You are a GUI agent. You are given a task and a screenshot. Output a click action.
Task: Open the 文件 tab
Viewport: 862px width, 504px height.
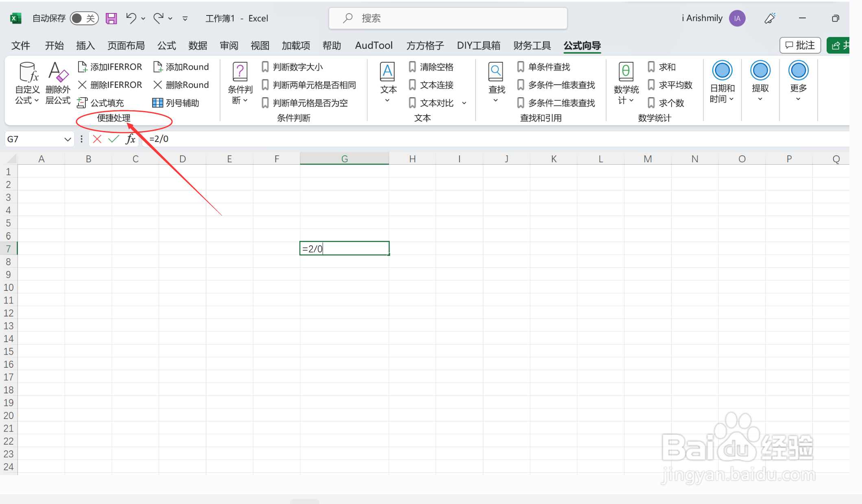click(21, 46)
